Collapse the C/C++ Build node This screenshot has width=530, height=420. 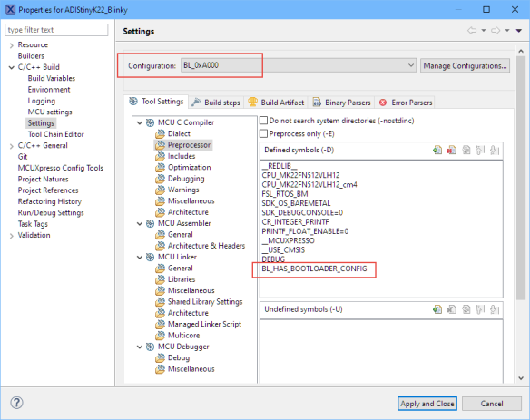12,67
